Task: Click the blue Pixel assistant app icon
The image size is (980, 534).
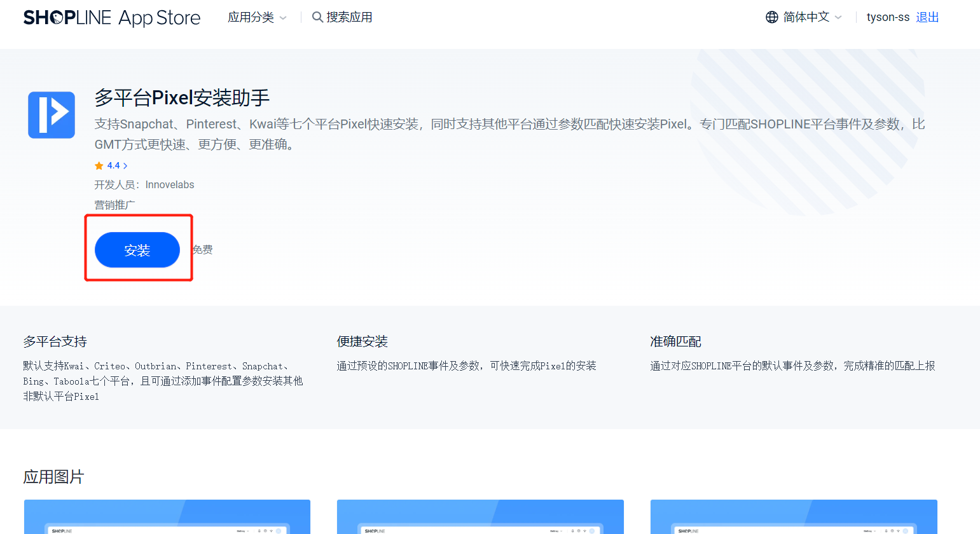Action: tap(52, 115)
